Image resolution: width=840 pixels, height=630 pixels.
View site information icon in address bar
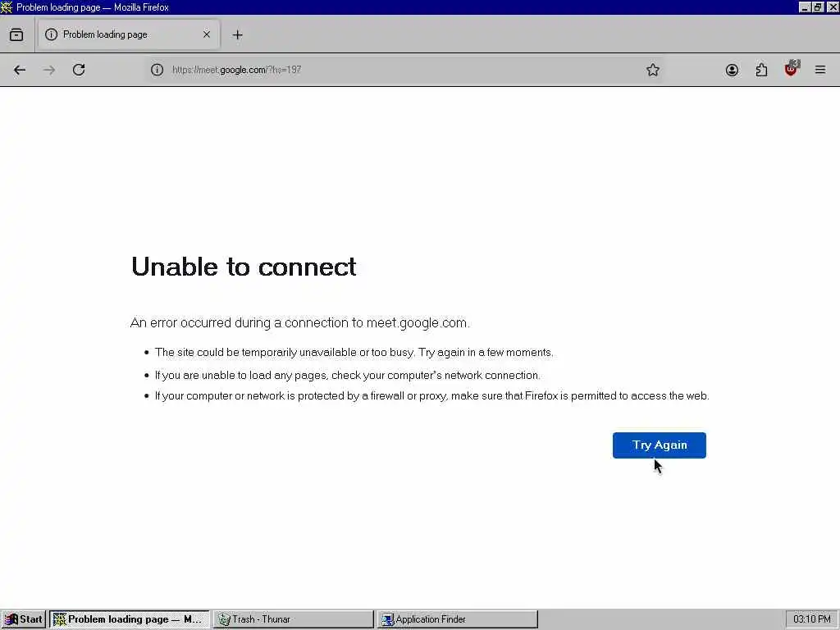coord(157,70)
